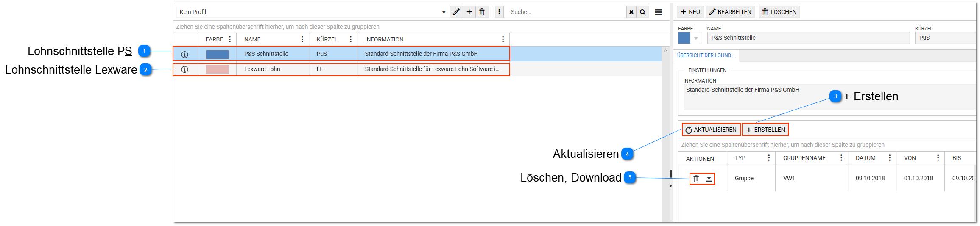Click the list scrollbar up arrow
The height and width of the screenshot is (226, 980).
coord(665,51)
